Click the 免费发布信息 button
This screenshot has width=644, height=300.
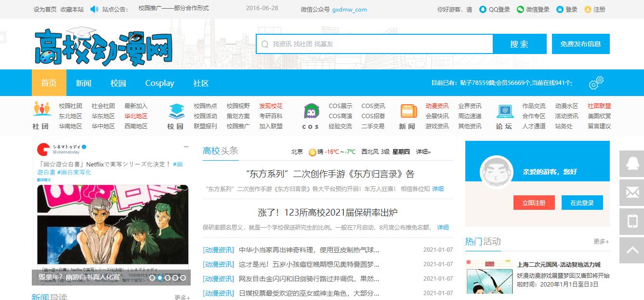[581, 44]
